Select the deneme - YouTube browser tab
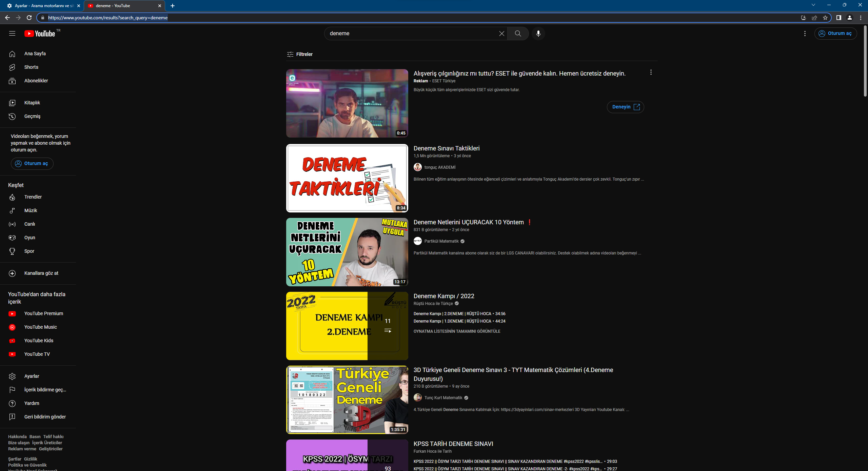This screenshot has width=868, height=471. (124, 6)
